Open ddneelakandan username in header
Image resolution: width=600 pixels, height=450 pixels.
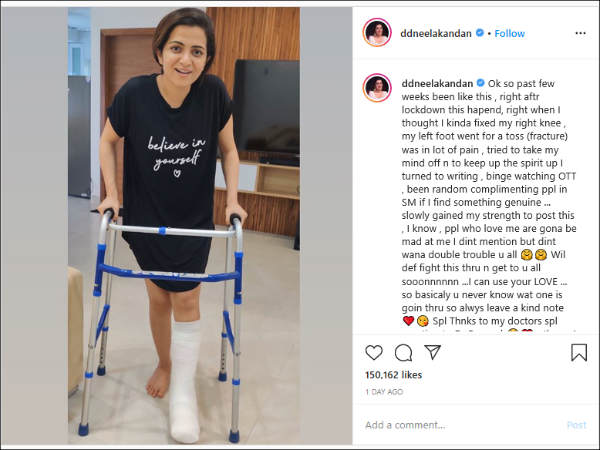[x=436, y=34]
